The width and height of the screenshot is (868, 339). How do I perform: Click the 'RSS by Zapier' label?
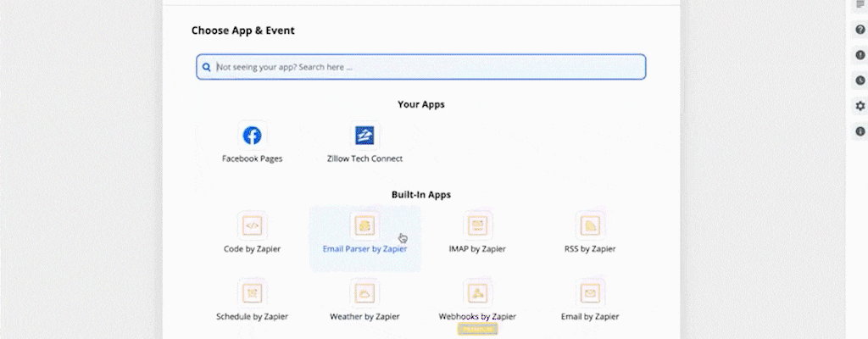tap(590, 248)
